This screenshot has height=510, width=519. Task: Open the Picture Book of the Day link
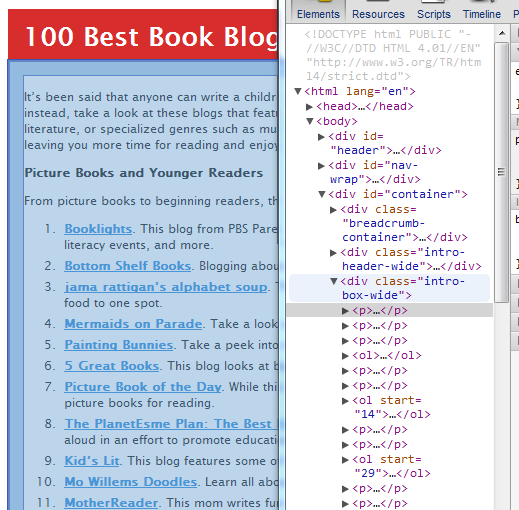pyautogui.click(x=143, y=387)
